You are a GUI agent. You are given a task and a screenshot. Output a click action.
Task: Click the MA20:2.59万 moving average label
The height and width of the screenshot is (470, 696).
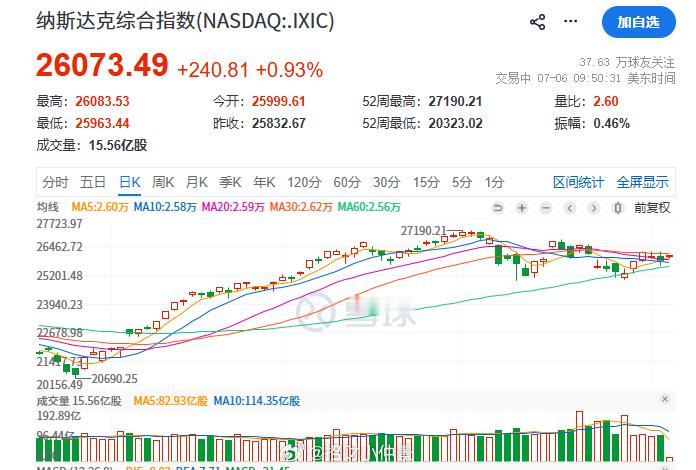[233, 207]
